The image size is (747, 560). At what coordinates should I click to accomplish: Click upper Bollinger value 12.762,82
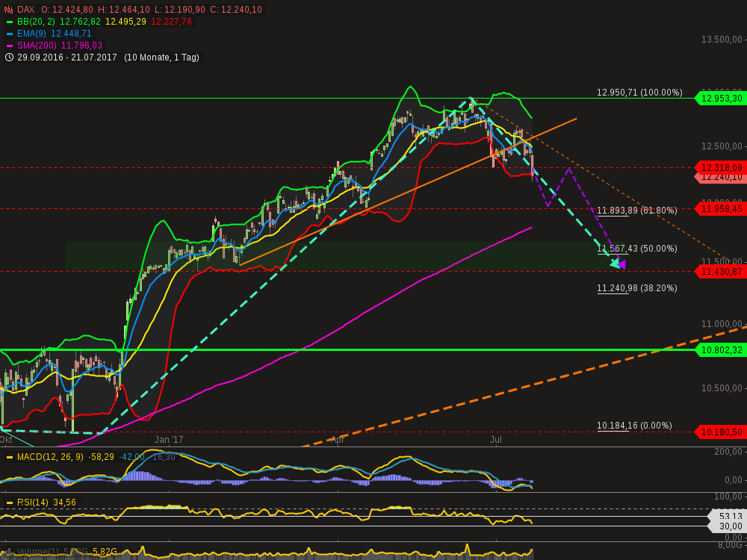coord(80,22)
